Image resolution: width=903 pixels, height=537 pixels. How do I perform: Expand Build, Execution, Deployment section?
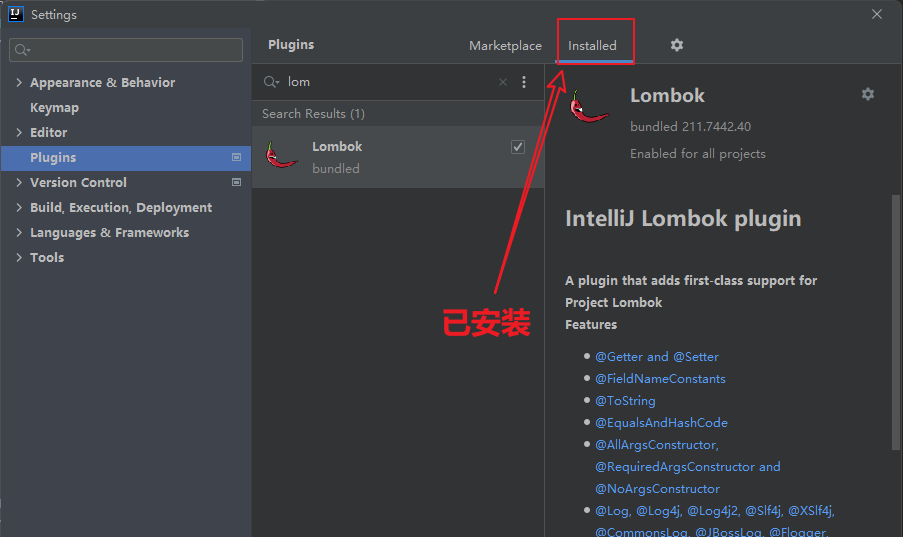[x=19, y=207]
